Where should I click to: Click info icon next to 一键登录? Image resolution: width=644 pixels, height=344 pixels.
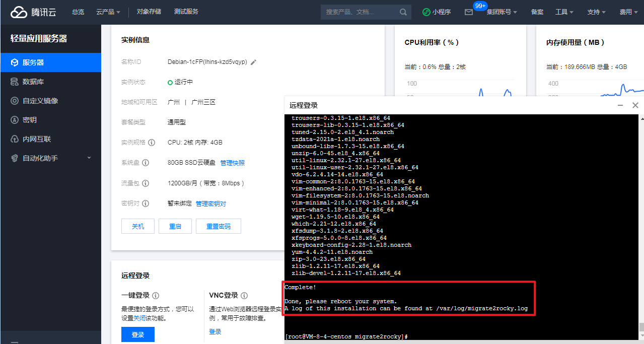point(156,296)
